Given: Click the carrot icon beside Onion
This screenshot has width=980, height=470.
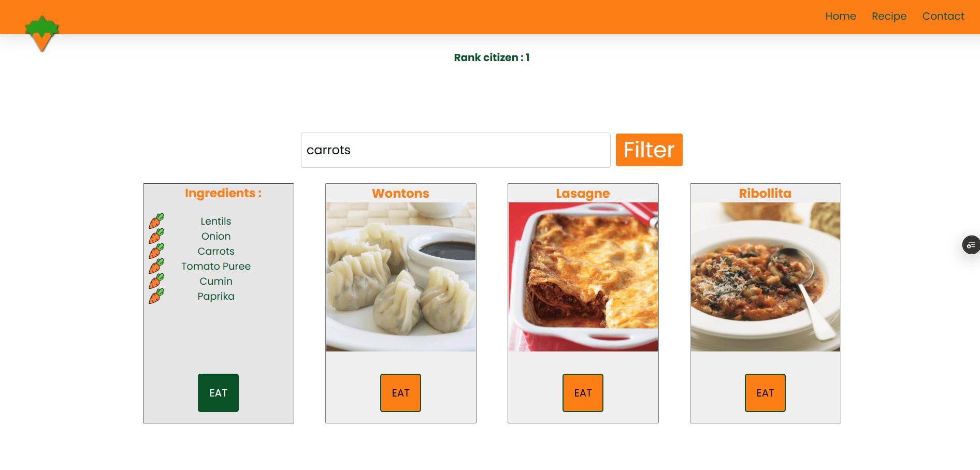Looking at the screenshot, I should tap(156, 236).
